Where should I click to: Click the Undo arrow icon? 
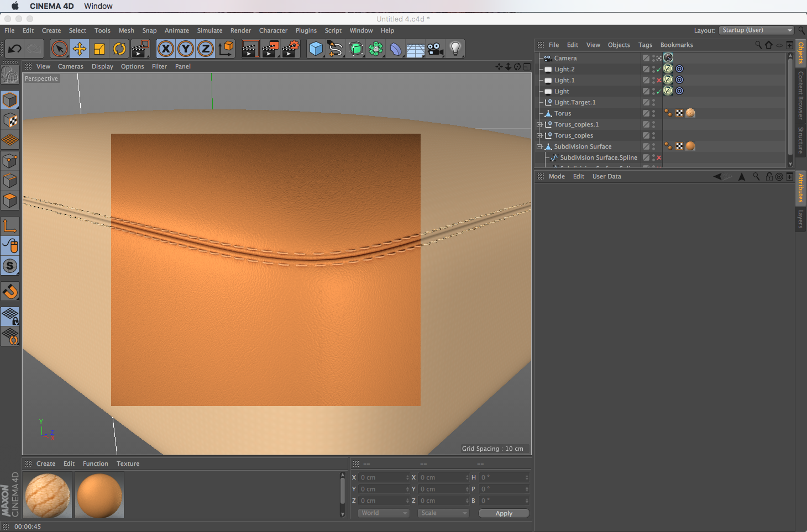point(15,49)
